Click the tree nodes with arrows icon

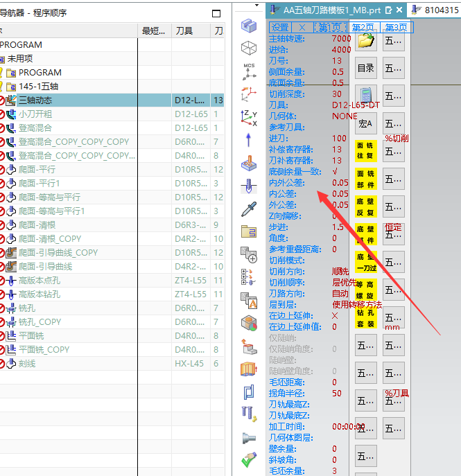click(x=249, y=277)
